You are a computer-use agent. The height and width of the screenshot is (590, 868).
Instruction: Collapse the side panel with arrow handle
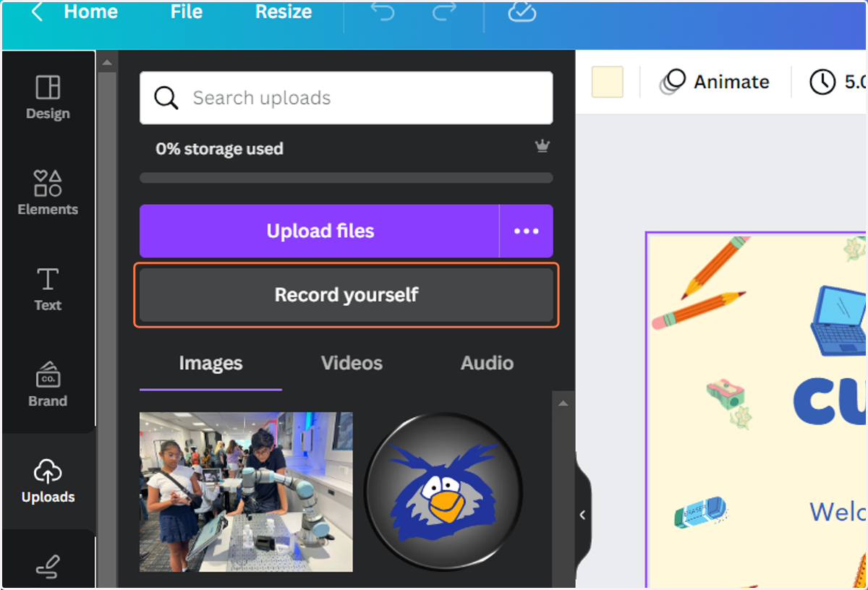click(583, 515)
